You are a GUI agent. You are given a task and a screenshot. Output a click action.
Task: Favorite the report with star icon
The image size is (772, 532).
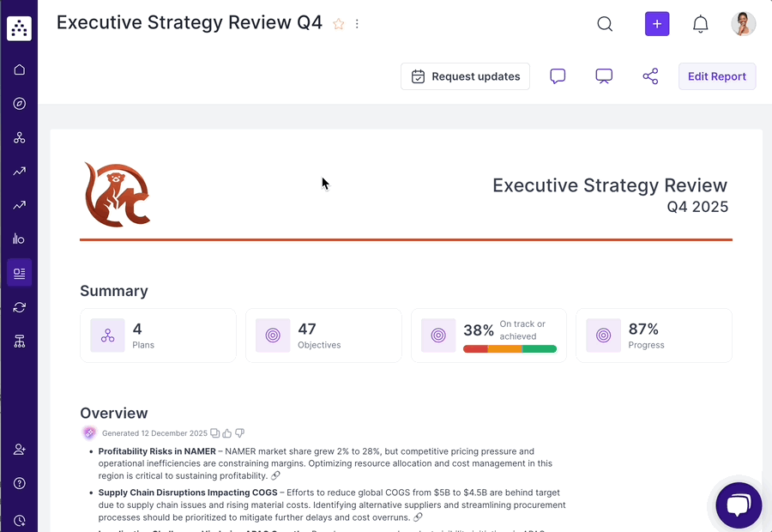click(x=339, y=24)
